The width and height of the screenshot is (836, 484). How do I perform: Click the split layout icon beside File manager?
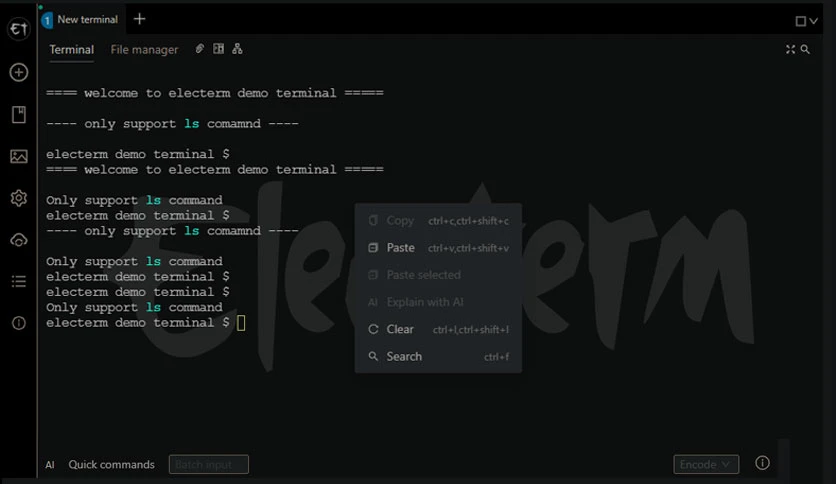(219, 49)
